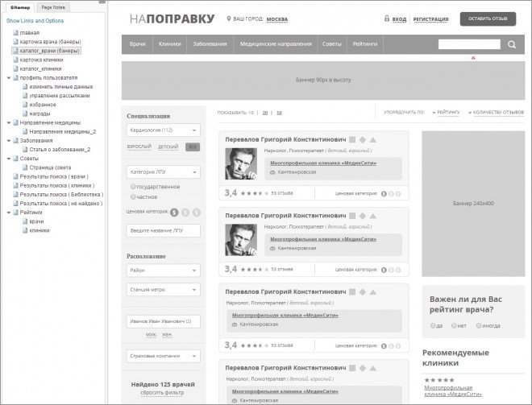This screenshot has width=532, height=405.
Task: Open the Станция метро dropdown
Action: point(163,290)
